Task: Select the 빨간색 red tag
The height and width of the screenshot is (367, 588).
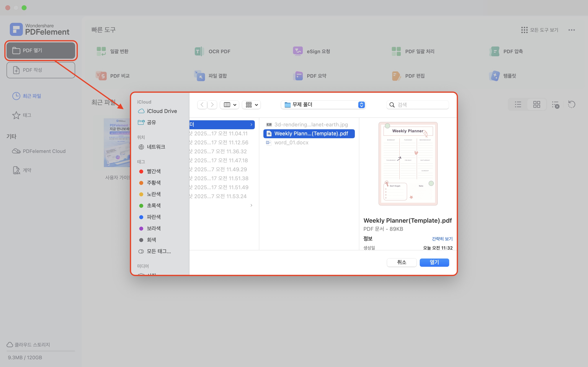Action: pyautogui.click(x=153, y=171)
